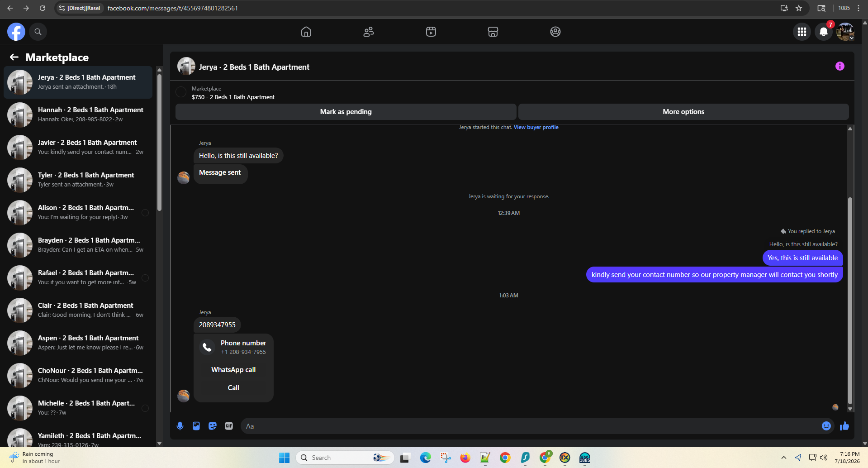Choose a GIF icon
Screen dimensions: 868x468
(229, 426)
